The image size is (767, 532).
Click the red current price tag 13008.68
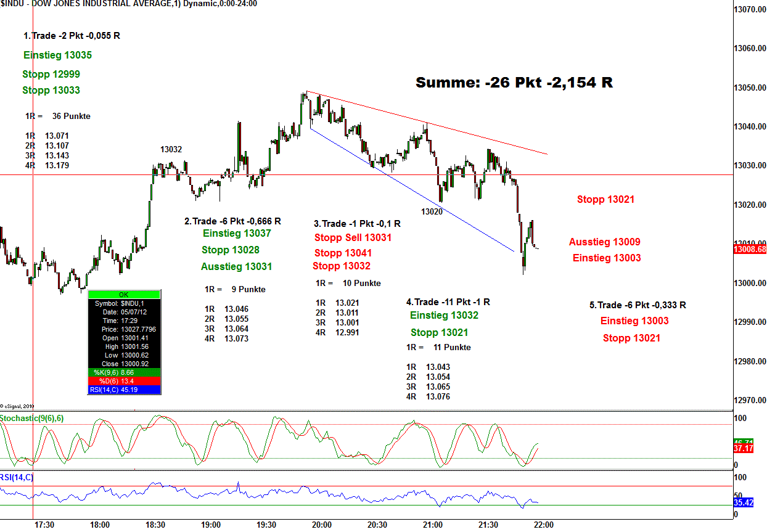[750, 250]
